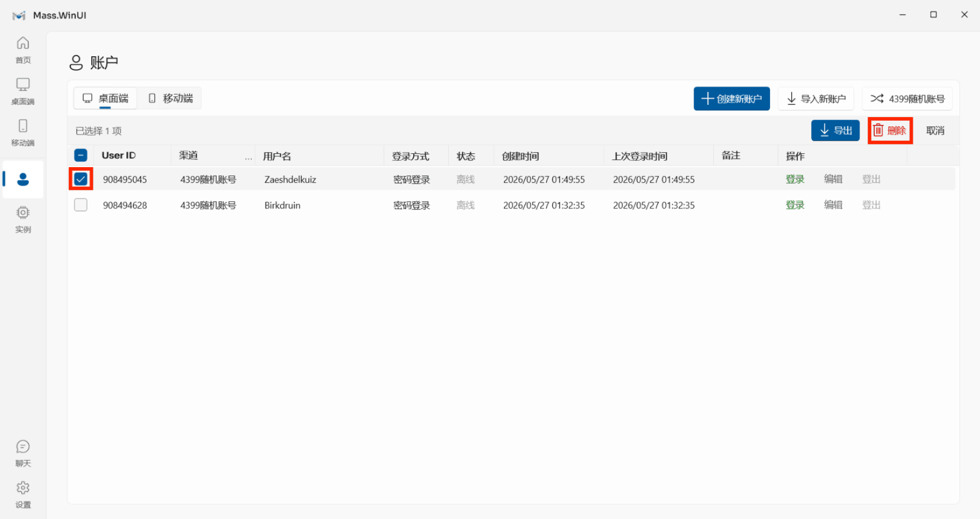
Task: Click username Zaeshdelkuiz
Action: tap(290, 180)
